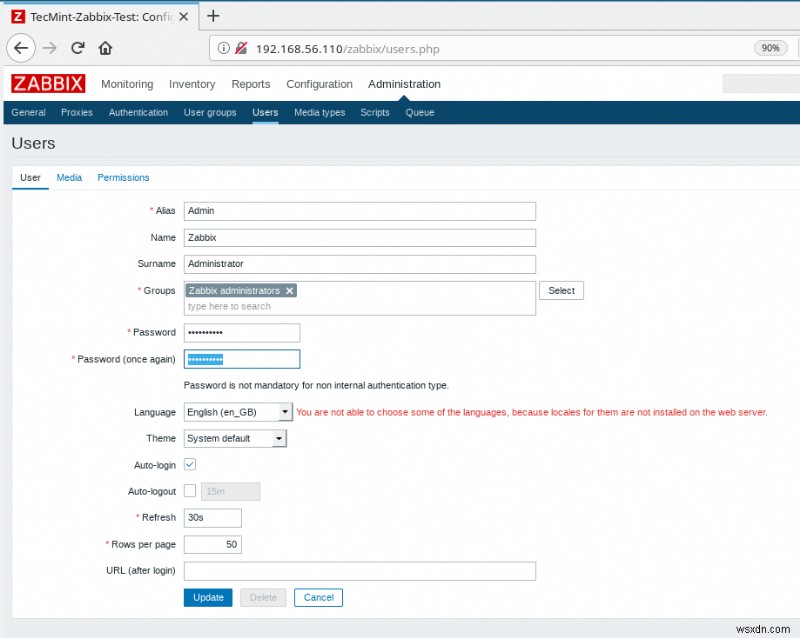800x638 pixels.
Task: Click the insecure connection lock icon
Action: pyautogui.click(x=241, y=48)
